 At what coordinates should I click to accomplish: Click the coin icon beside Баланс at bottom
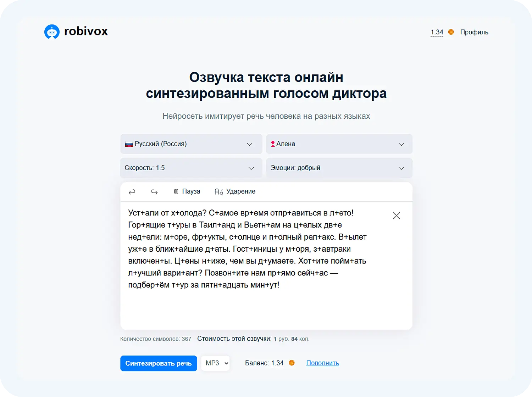(x=292, y=363)
